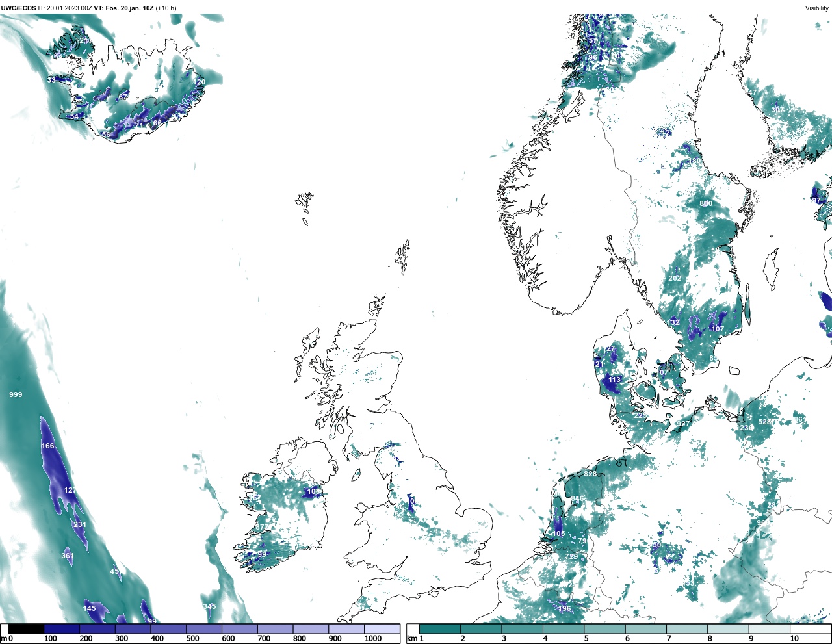Click the dark blue 100–200 m legend swatch
This screenshot has height=644, width=832.
pyautogui.click(x=62, y=629)
